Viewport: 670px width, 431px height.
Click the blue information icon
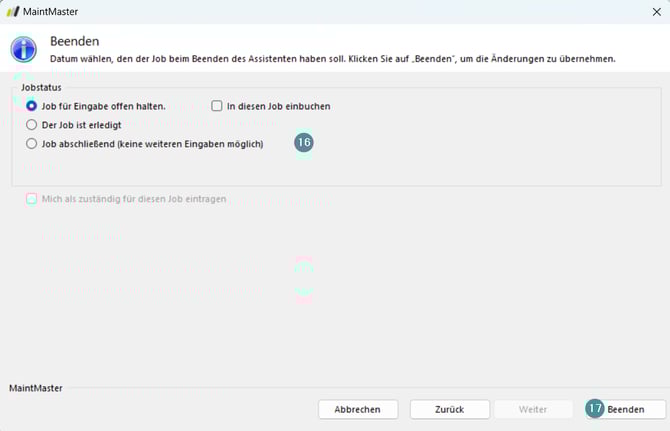(24, 49)
